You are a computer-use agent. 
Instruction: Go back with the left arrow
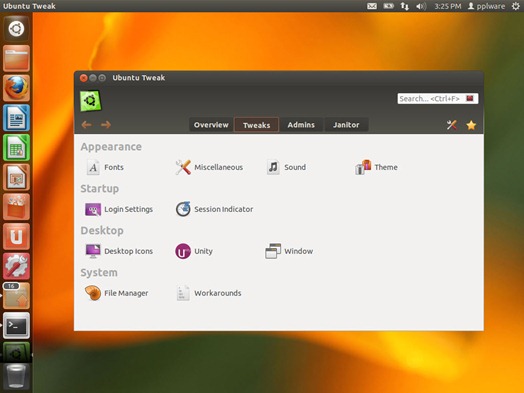point(87,125)
